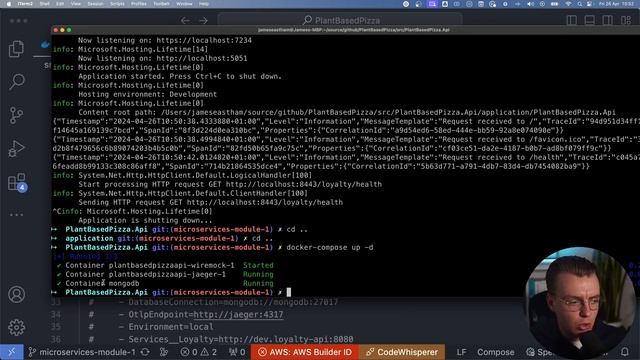This screenshot has width=640, height=360.
Task: Click the 'plantbasedpizzaapi-jaeger-1' container line
Action: [x=165, y=274]
